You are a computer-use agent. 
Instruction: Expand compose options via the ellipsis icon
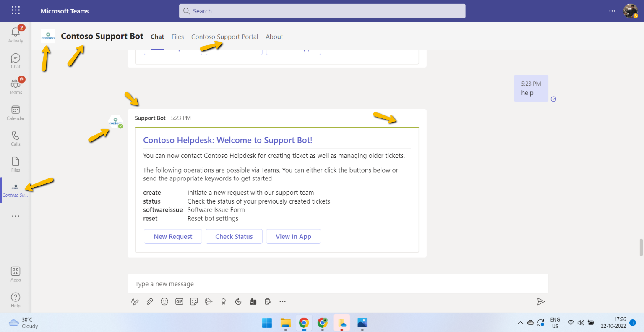point(282,301)
